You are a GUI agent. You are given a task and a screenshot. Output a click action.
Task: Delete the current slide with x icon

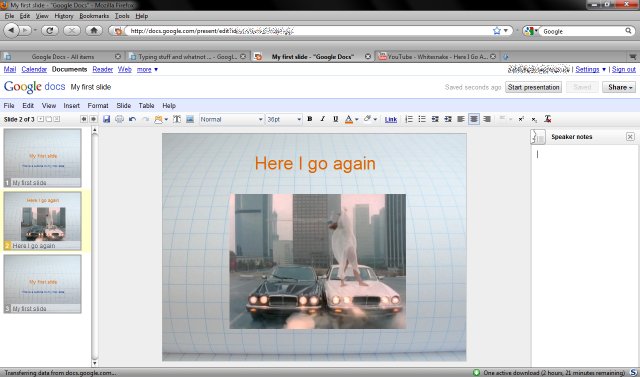(57, 119)
